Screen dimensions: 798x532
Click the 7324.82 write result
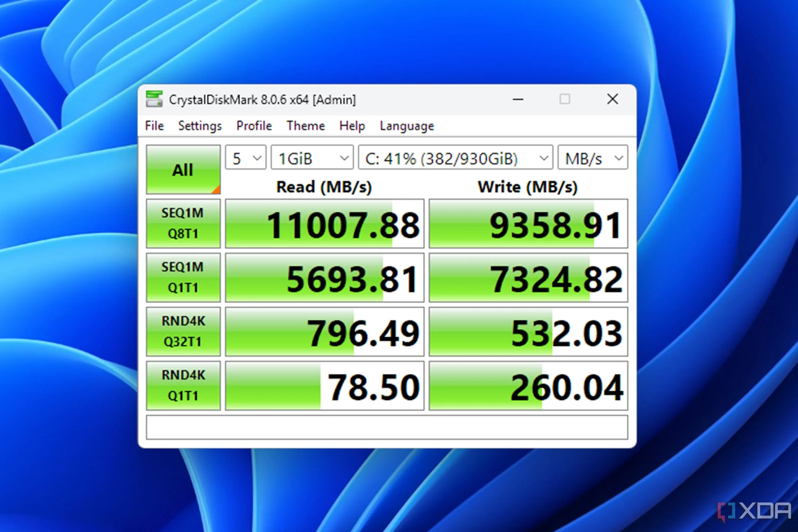pyautogui.click(x=528, y=277)
